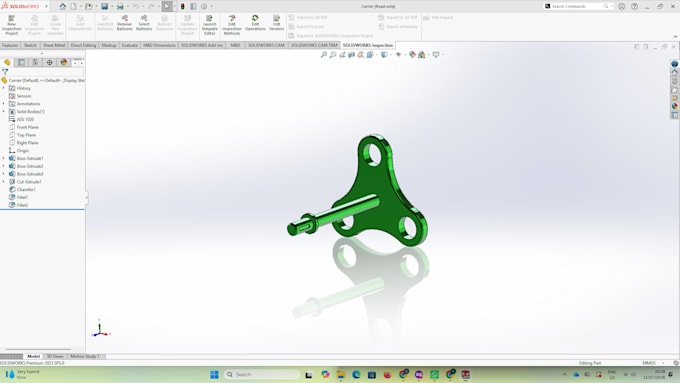Screen dimensions: 680x383
Task: Click the New document icon
Action: (73, 7)
